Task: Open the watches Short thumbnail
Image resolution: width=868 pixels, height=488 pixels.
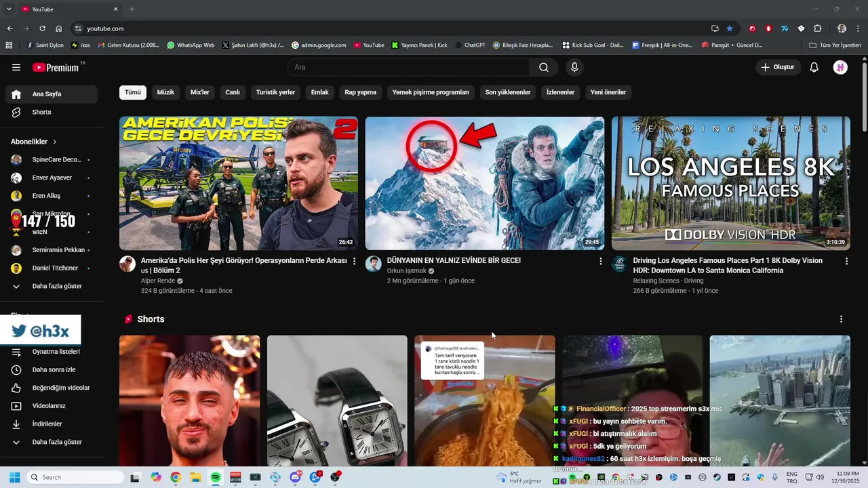Action: point(337,401)
